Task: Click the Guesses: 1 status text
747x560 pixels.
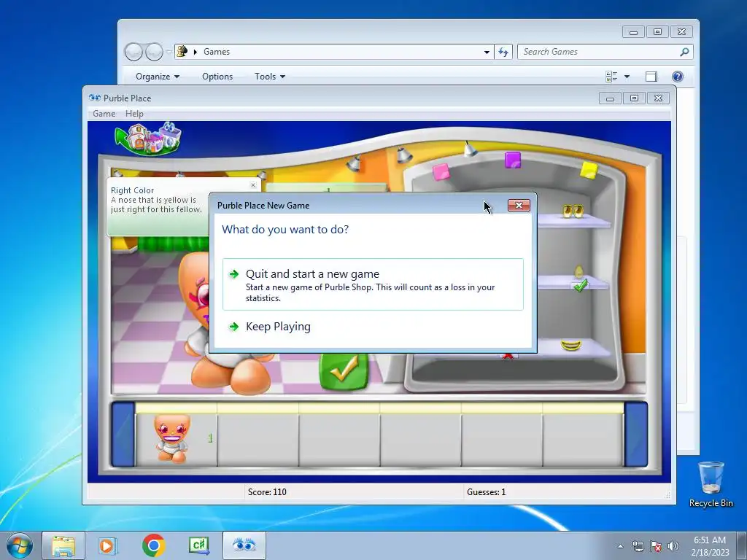Action: pos(487,492)
